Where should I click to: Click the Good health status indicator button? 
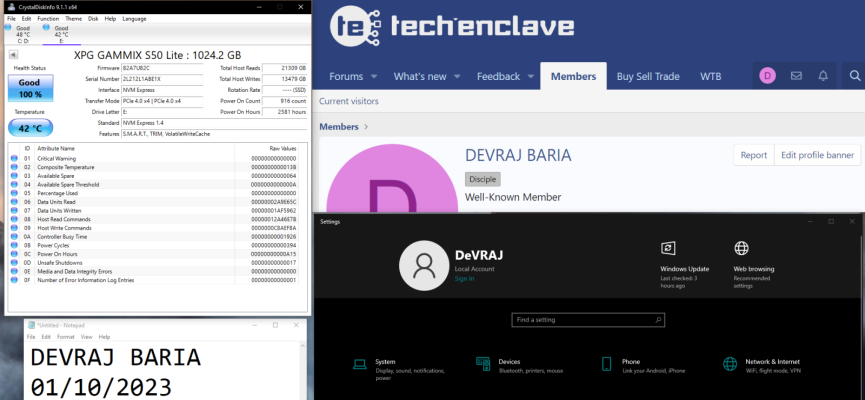30,88
